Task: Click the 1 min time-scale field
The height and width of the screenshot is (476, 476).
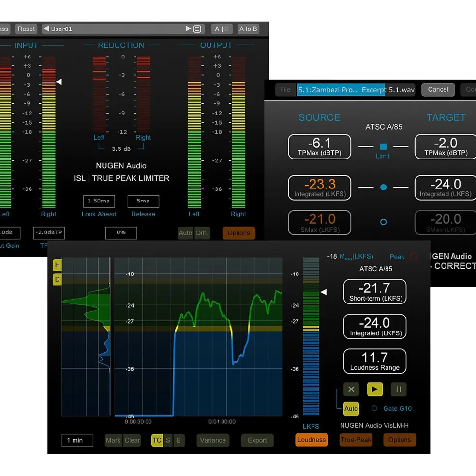Action: coord(77,440)
